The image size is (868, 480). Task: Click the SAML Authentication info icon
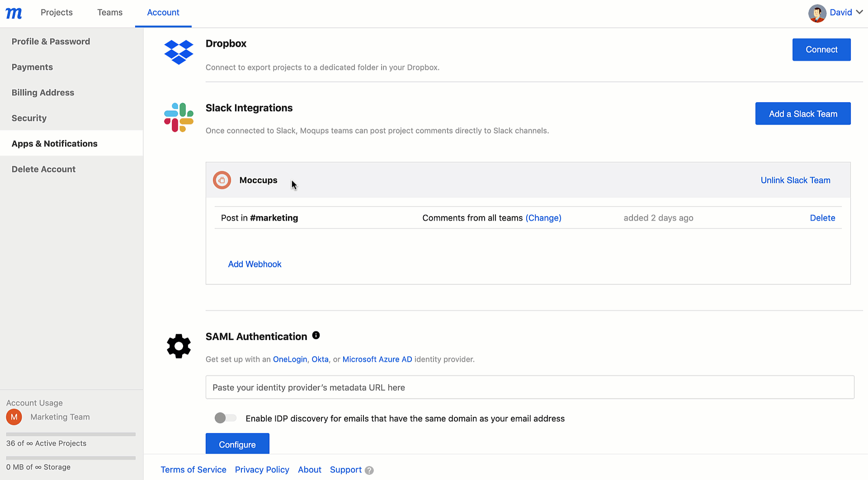(316, 335)
